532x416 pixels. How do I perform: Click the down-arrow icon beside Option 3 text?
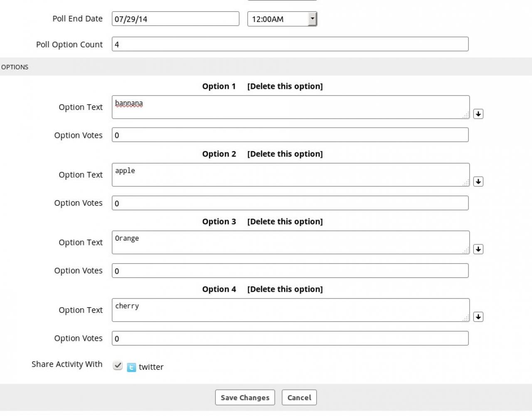(478, 249)
